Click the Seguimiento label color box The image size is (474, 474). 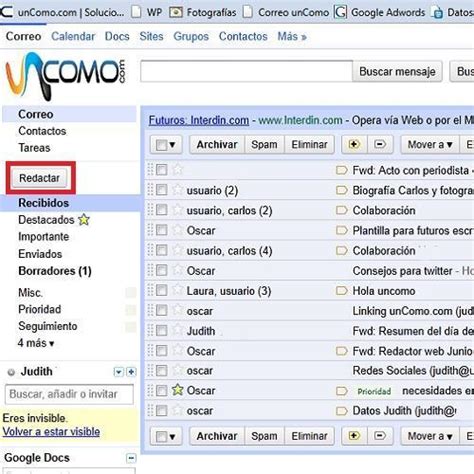[x=131, y=327]
